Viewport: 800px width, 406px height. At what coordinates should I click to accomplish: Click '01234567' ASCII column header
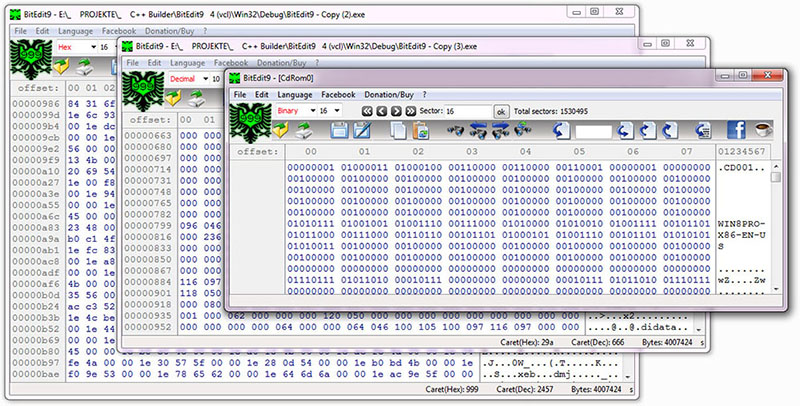click(742, 151)
